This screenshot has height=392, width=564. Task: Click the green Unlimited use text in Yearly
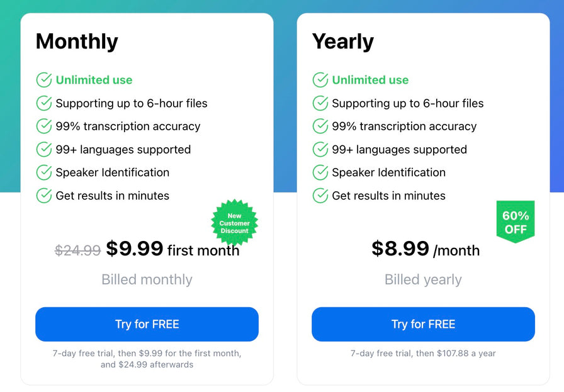click(x=370, y=80)
